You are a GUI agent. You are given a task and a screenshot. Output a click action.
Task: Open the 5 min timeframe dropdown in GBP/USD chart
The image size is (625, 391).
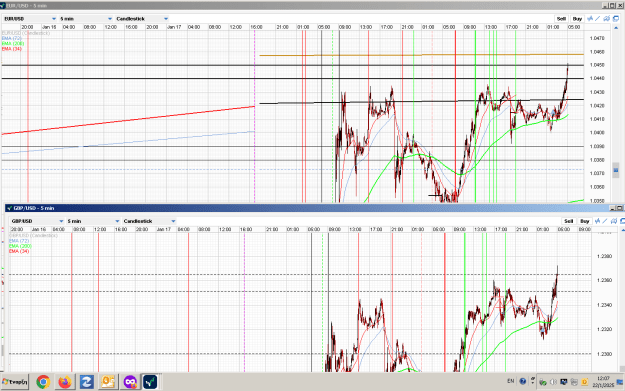[93, 221]
